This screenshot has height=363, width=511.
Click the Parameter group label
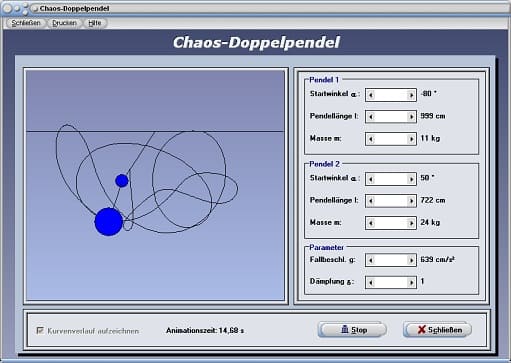[x=326, y=247]
